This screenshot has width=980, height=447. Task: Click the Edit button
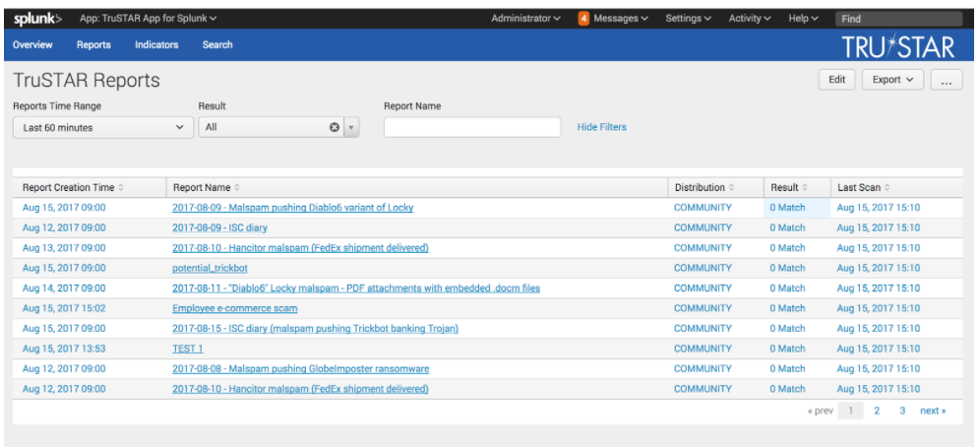pyautogui.click(x=836, y=81)
